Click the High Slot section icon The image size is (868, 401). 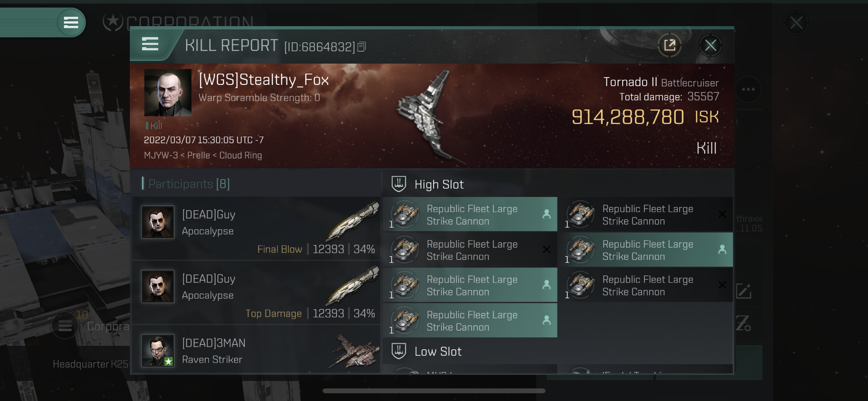pyautogui.click(x=398, y=184)
